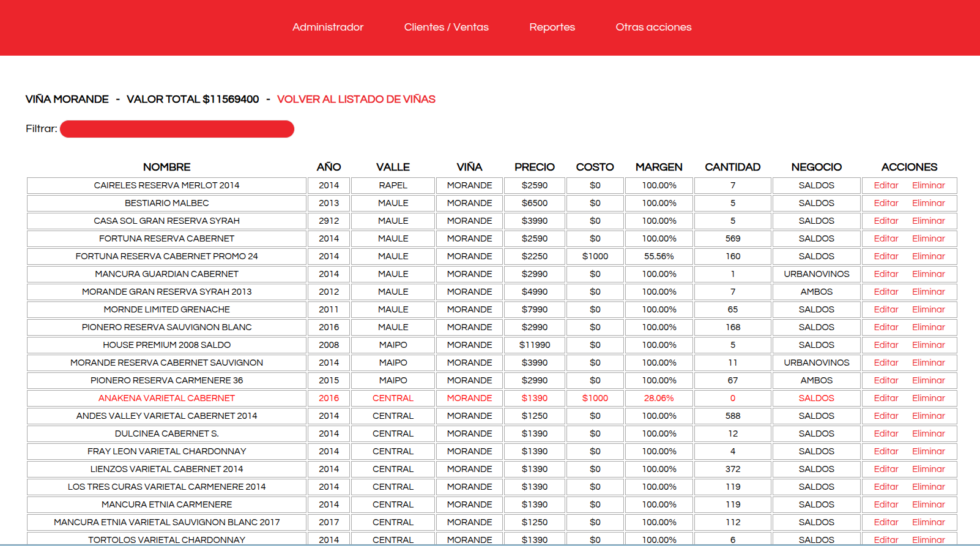Click Eliminar for FORTUNA RESERVA CABERNET PROMO 24
The height and width of the screenshot is (546, 980).
929,256
